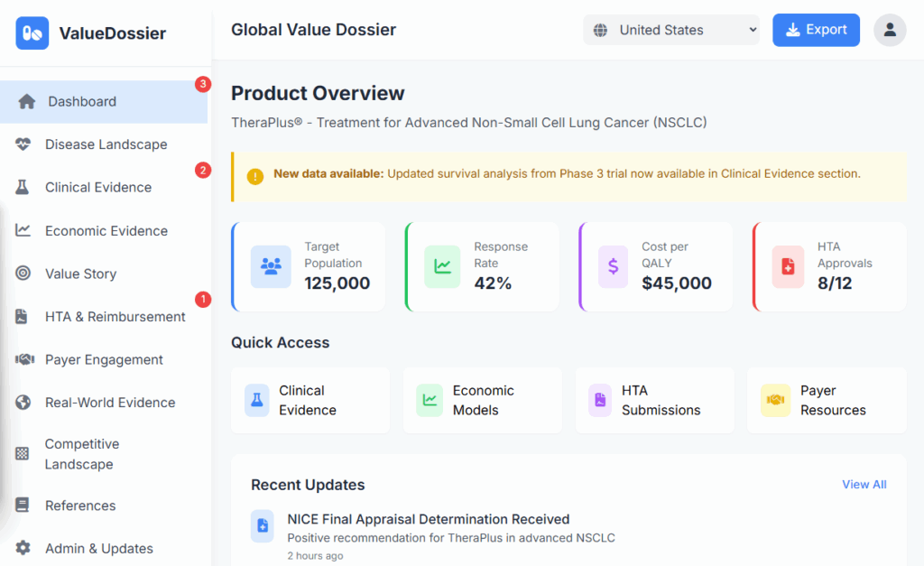
Task: Open Admin & Updates sidebar item
Action: click(98, 548)
